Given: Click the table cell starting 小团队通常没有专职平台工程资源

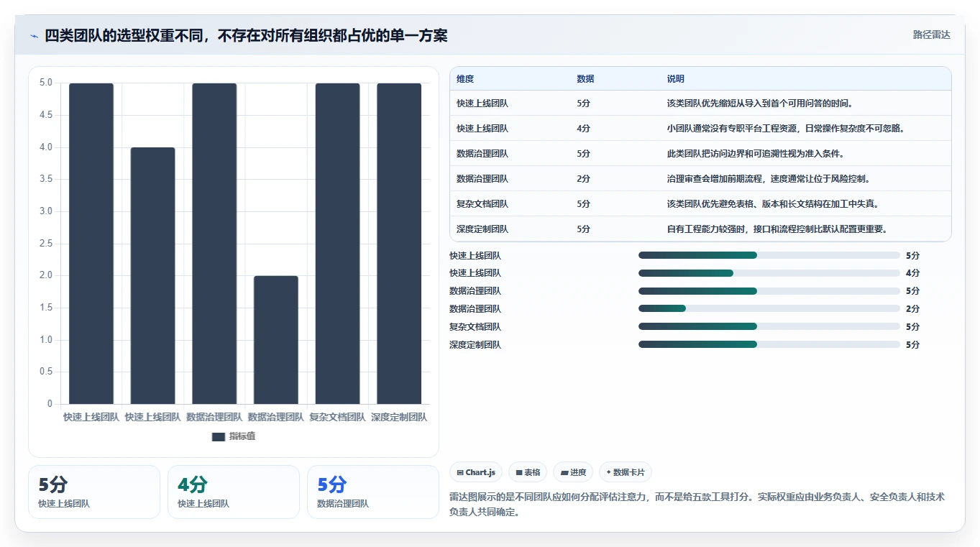Looking at the screenshot, I should click(786, 129).
